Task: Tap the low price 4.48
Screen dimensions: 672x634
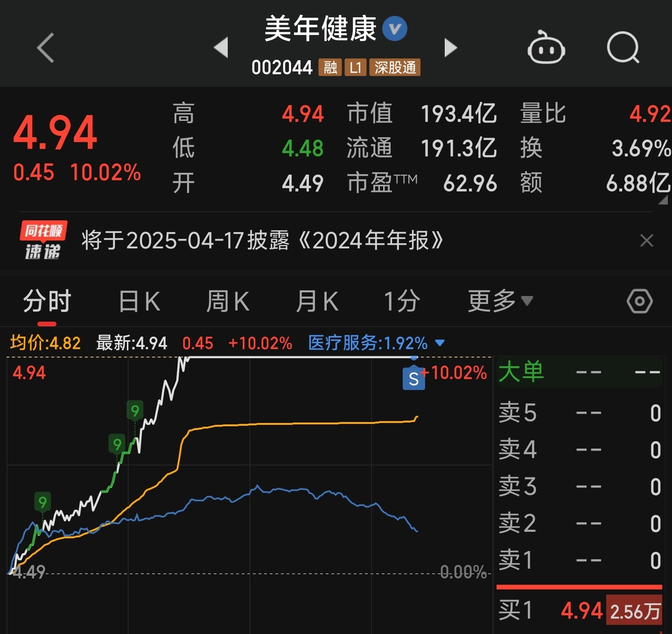Action: click(302, 148)
